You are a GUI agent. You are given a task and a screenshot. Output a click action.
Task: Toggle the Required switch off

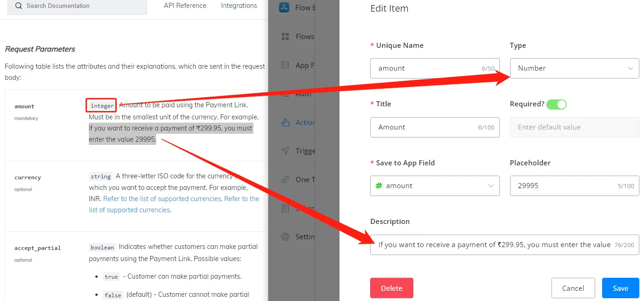pyautogui.click(x=557, y=104)
